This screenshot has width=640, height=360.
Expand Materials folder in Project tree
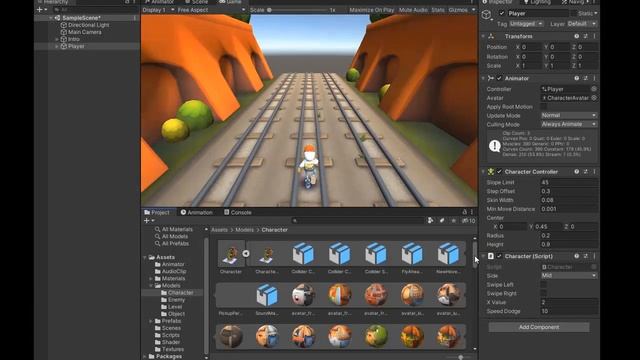click(x=151, y=278)
